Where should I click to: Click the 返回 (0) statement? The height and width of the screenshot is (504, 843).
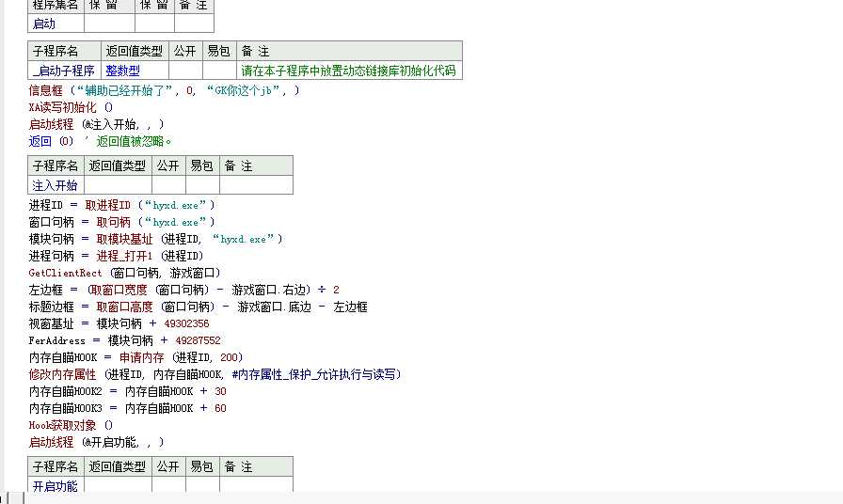[x=51, y=142]
